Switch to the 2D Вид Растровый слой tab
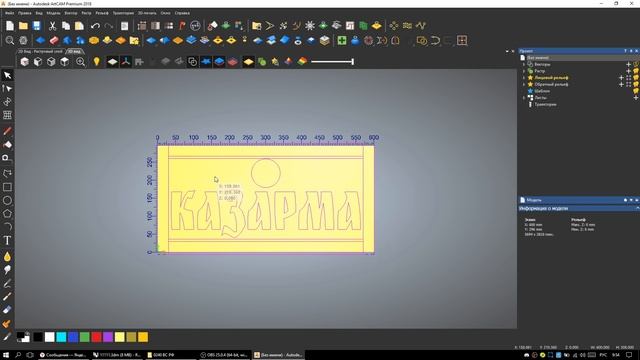 40,51
